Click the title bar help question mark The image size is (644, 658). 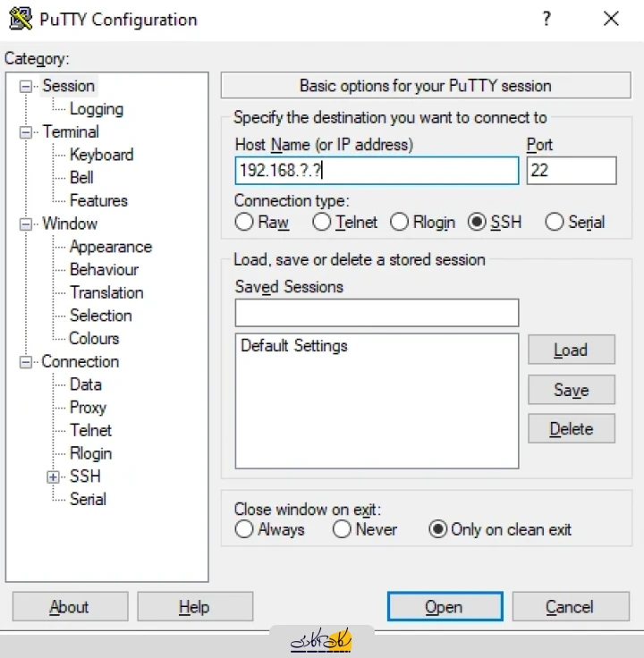coord(547,20)
